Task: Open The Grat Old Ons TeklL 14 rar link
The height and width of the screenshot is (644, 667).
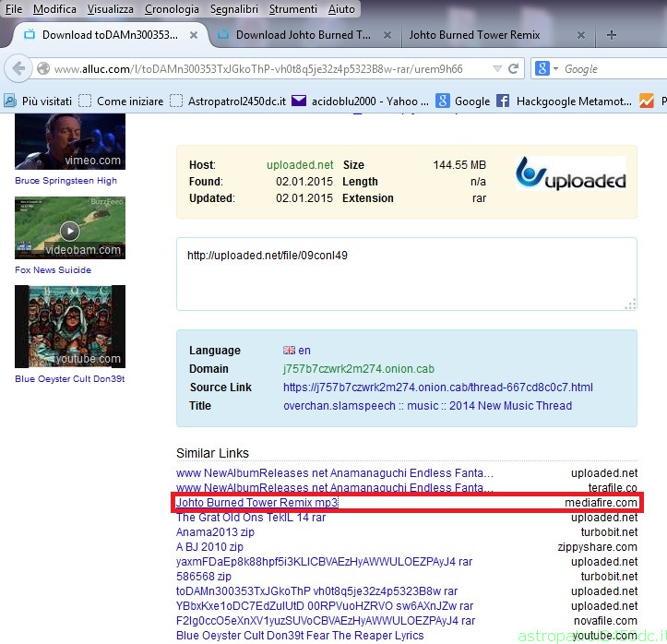Action: coord(251,518)
